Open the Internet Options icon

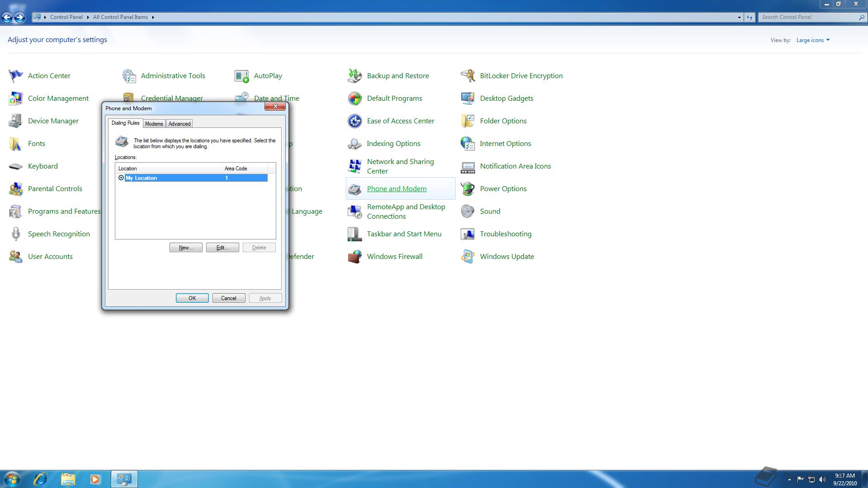click(468, 143)
